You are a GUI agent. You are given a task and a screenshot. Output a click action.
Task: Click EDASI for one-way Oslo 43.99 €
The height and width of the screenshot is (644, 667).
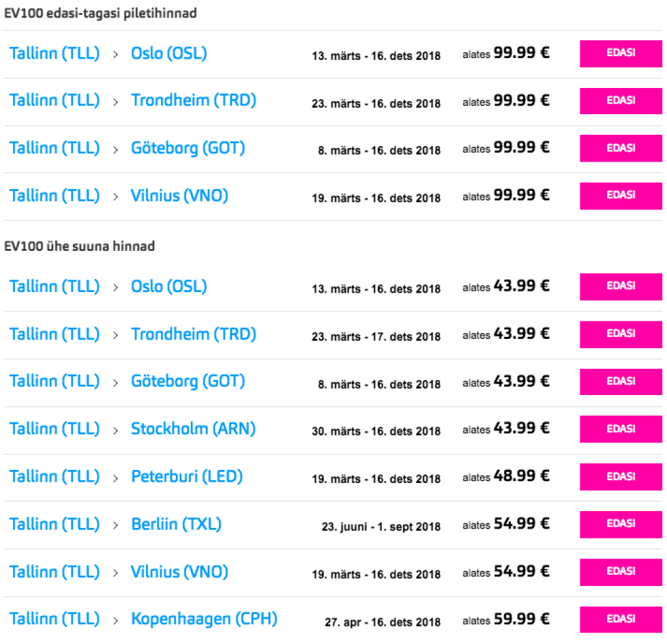(x=620, y=287)
